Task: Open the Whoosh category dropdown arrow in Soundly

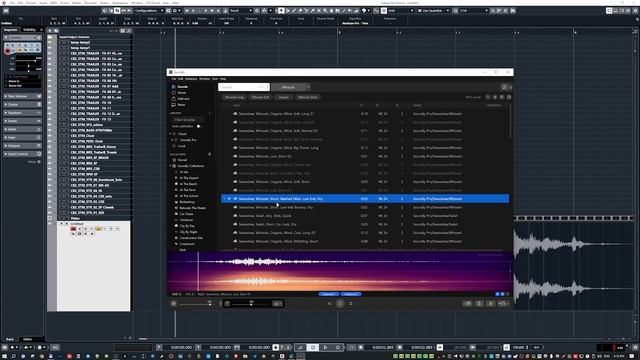Action: pos(308,87)
